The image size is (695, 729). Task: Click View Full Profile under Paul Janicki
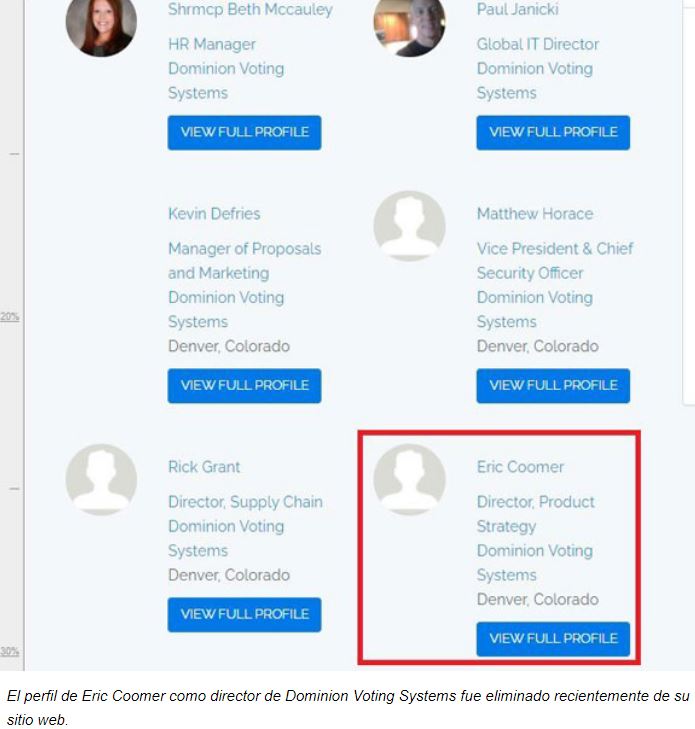[553, 133]
